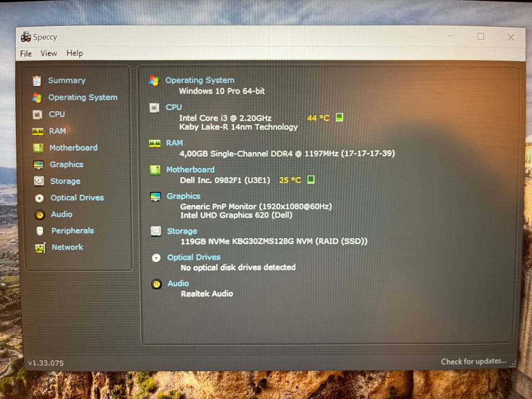
Task: Click the Summary clipboard icon in sidebar
Action: click(x=37, y=81)
